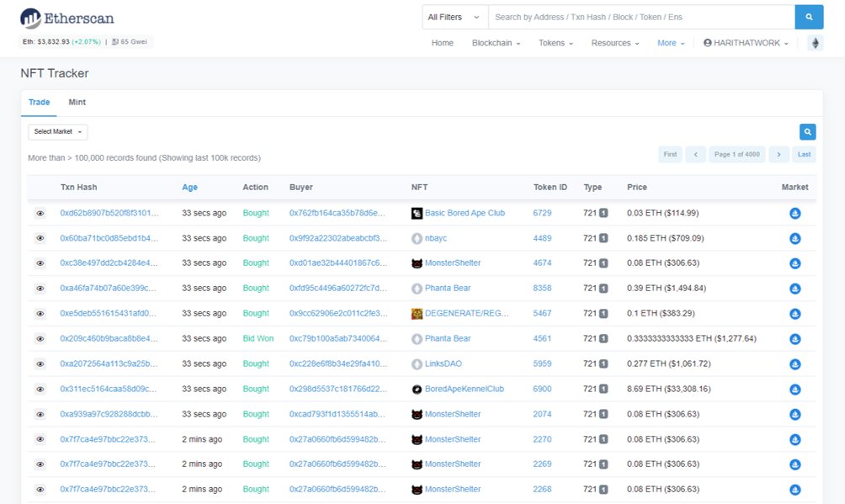
Task: Click the BoredApeKennelClub NFT thumbnail icon
Action: click(417, 390)
